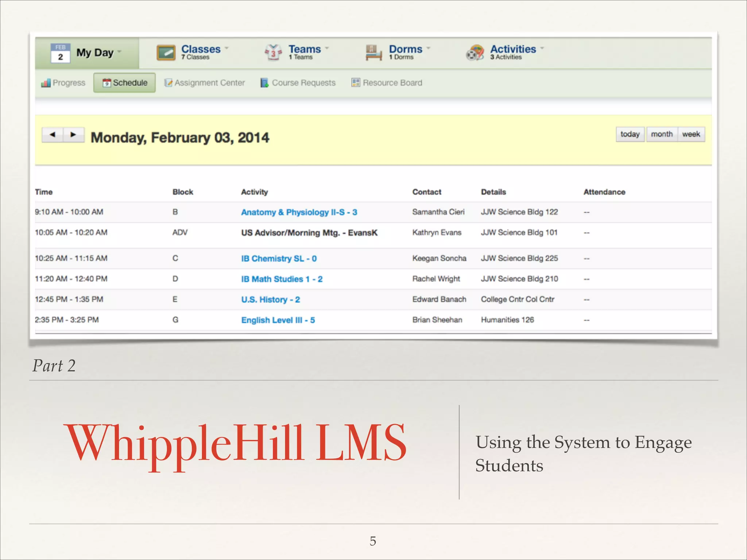Open Anatomy & Physiology II-S - 3 link
The width and height of the screenshot is (747, 560).
click(x=299, y=212)
